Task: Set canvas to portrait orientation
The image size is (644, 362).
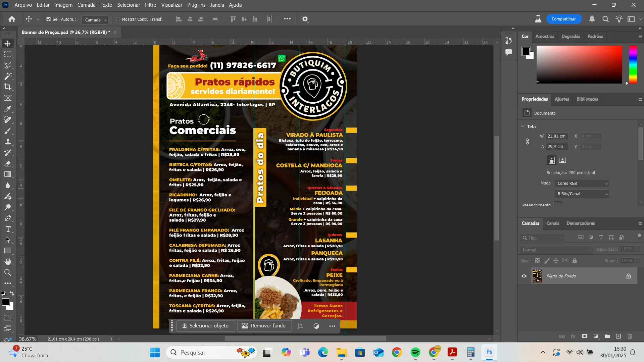Action: pos(551,160)
